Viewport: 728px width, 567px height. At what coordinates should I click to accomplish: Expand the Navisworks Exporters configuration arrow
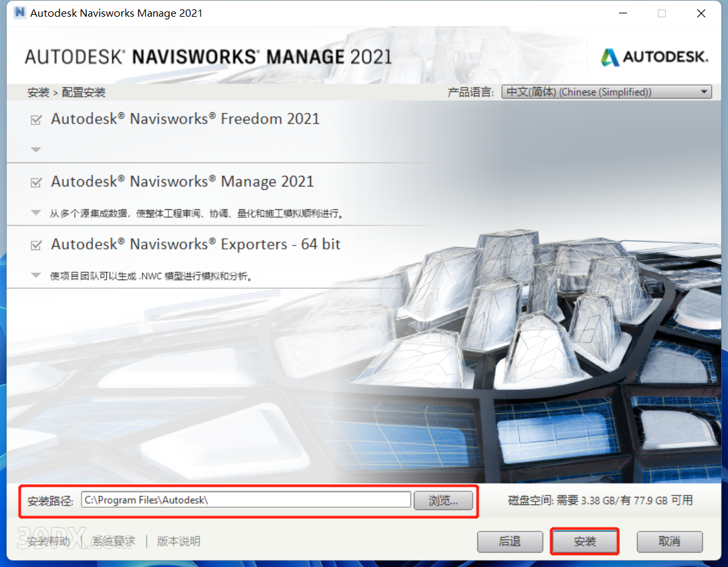[x=36, y=275]
